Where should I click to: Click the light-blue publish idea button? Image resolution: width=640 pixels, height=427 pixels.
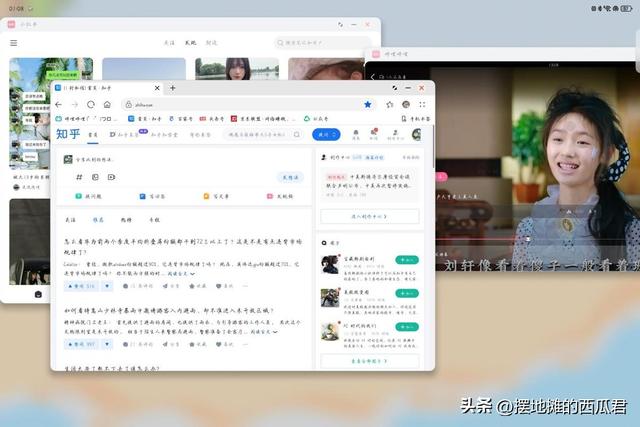(x=290, y=177)
